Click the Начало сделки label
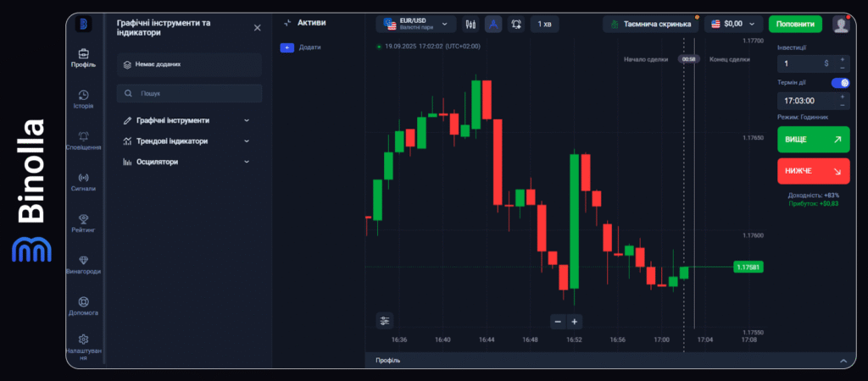 click(x=645, y=59)
